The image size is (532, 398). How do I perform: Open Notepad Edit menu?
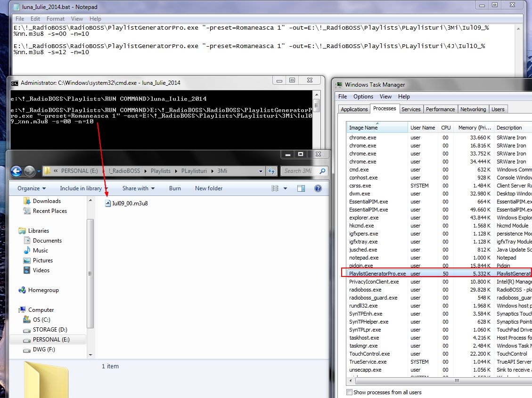35,19
